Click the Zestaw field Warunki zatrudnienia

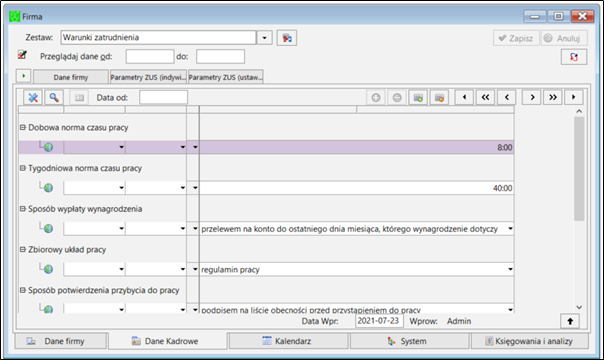[x=158, y=38]
